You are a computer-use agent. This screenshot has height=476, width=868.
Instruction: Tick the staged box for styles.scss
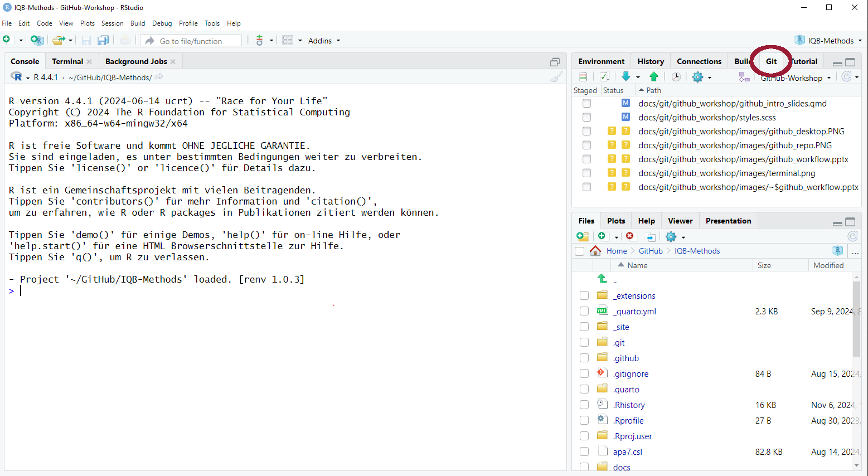586,118
